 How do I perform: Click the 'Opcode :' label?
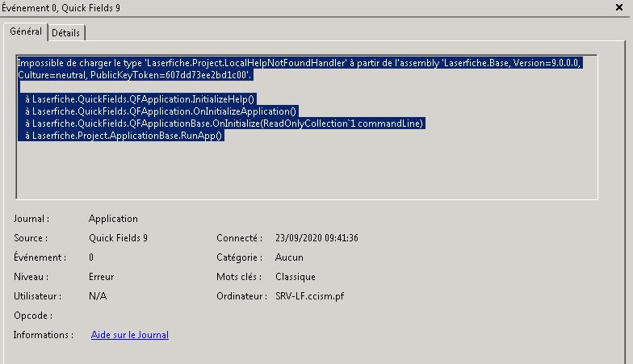click(33, 316)
